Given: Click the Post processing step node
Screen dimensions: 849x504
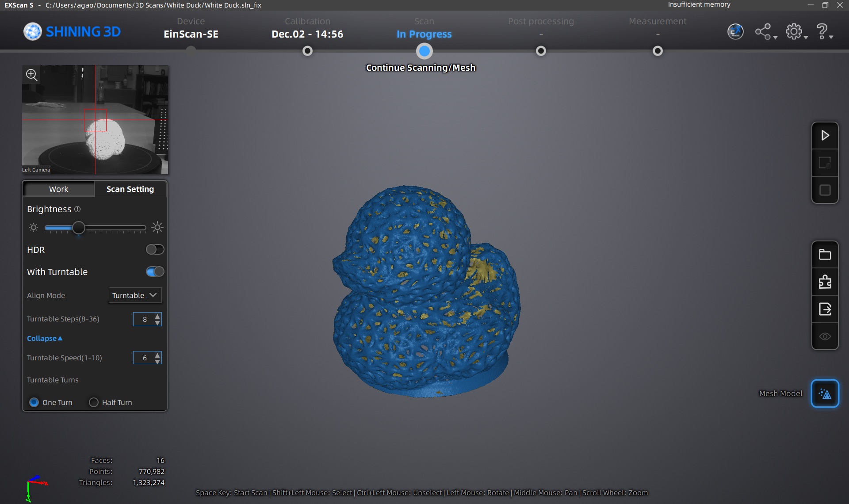Looking at the screenshot, I should (541, 51).
